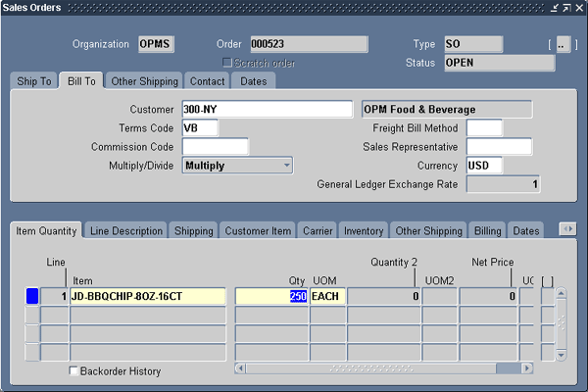This screenshot has width=588, height=392.
Task: Click the Type field SO
Action: pyautogui.click(x=473, y=44)
